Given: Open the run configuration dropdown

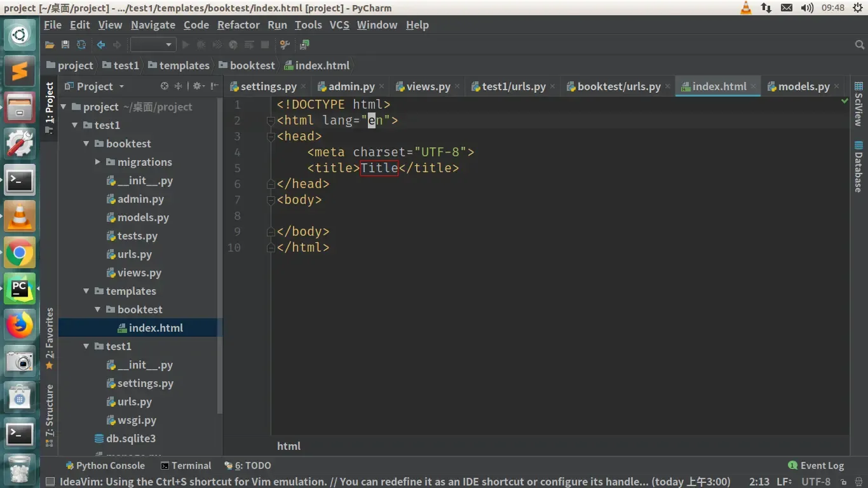Looking at the screenshot, I should 153,45.
